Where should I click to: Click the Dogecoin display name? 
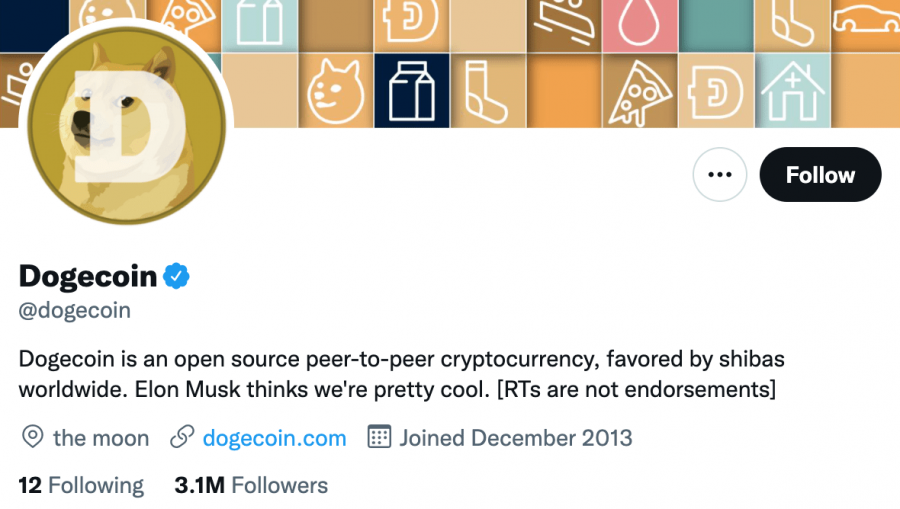pyautogui.click(x=88, y=276)
